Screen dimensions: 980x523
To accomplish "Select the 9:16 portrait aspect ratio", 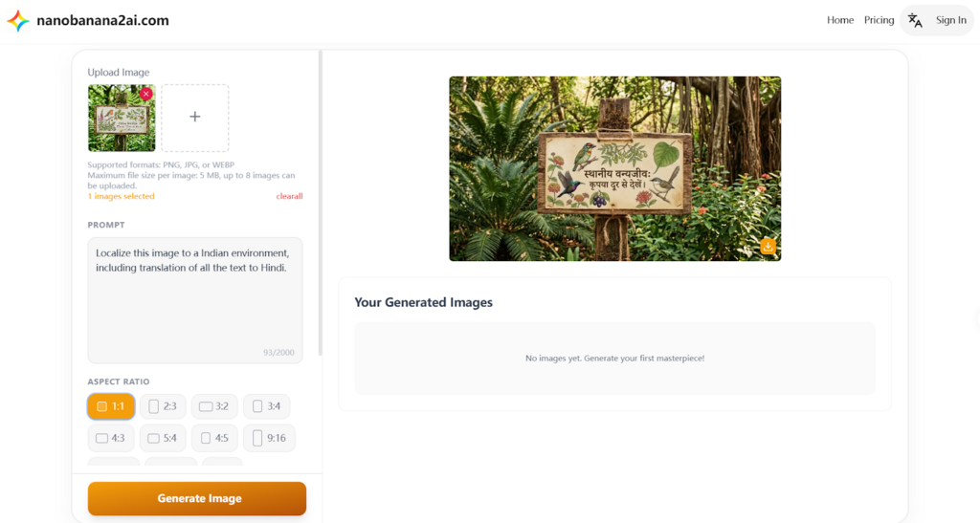I will 269,438.
